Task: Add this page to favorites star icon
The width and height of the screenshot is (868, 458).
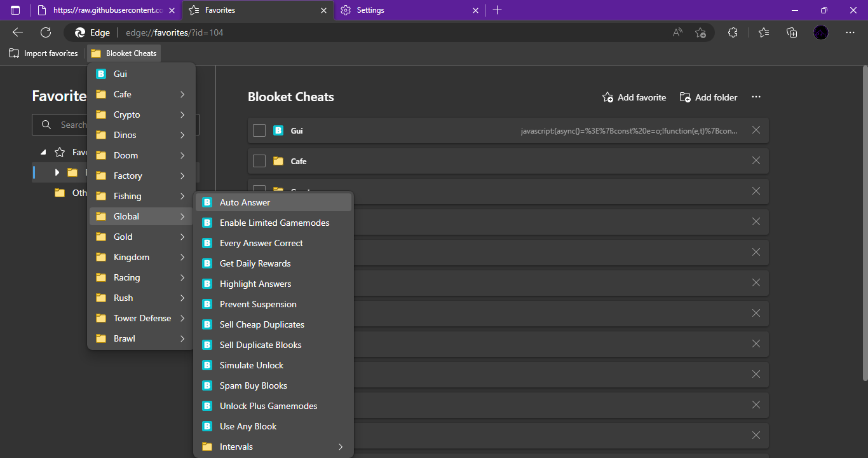Action: 700,32
